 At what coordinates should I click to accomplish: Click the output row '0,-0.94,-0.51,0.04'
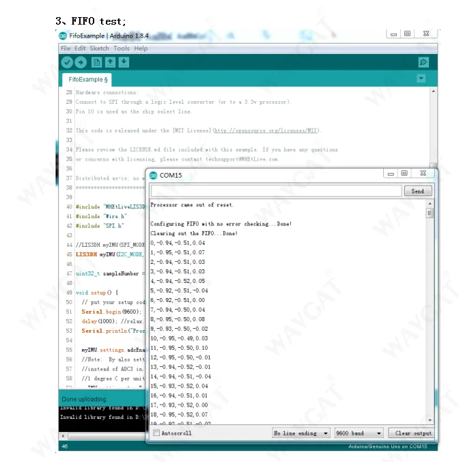point(178,243)
